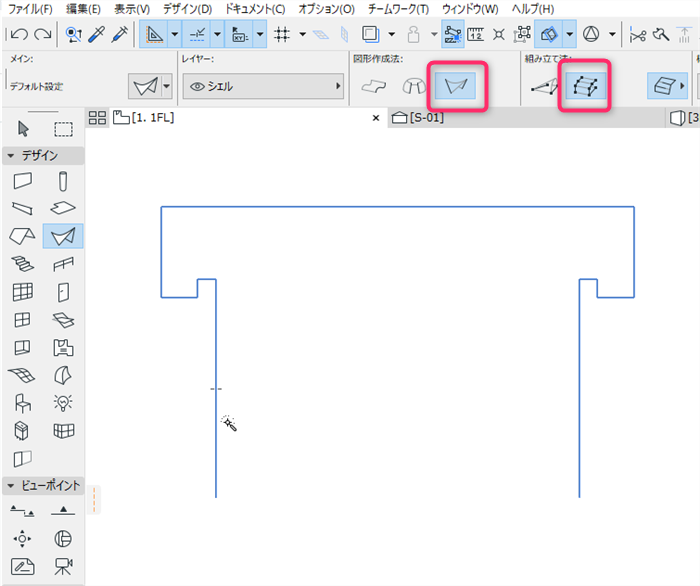Select the Column tool
700x586 pixels.
(63, 181)
